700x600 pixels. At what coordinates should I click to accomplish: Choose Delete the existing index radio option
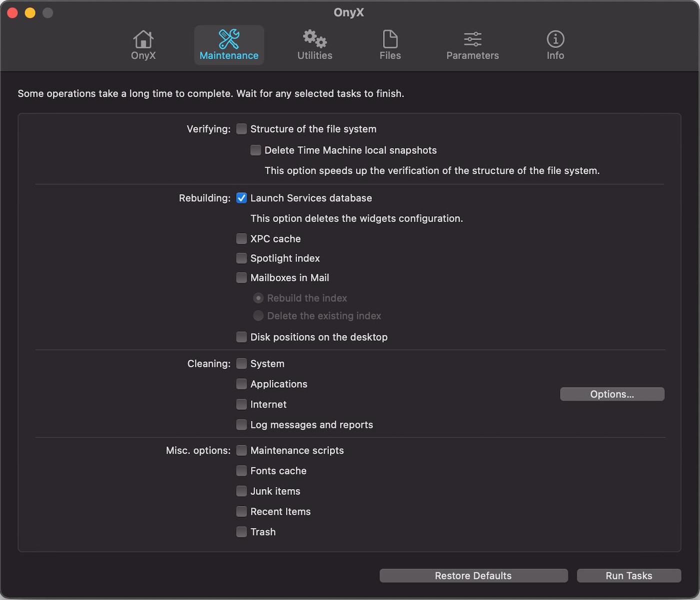pyautogui.click(x=258, y=316)
